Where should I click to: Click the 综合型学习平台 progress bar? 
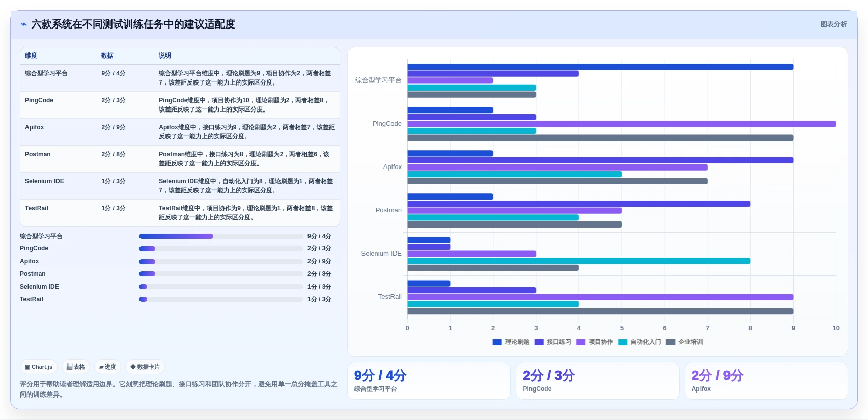point(221,236)
